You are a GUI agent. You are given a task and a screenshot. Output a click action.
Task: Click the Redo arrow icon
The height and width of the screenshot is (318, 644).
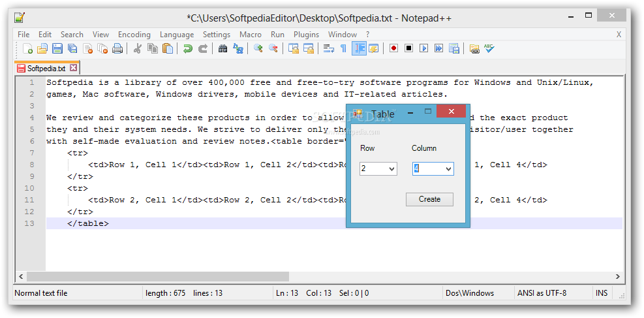pos(203,48)
